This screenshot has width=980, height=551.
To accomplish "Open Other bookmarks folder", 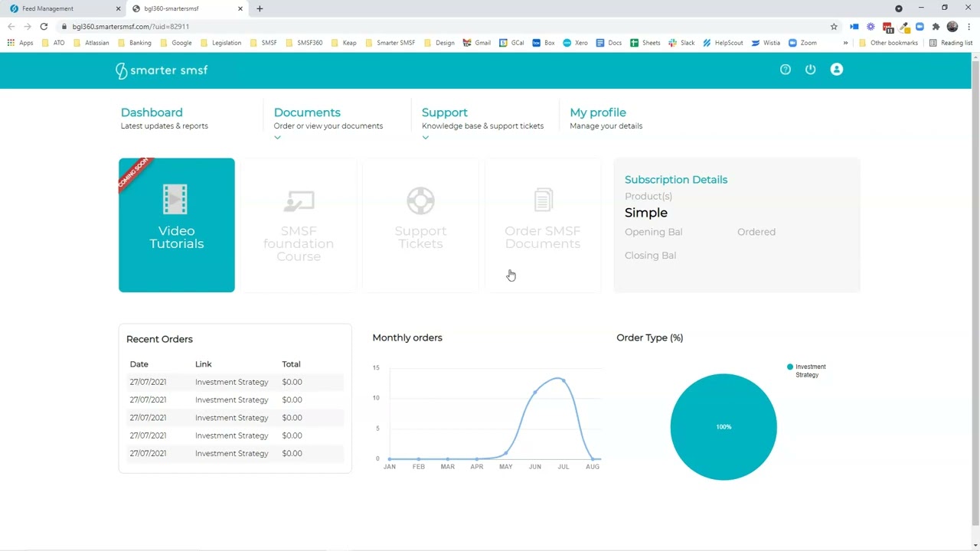I will tap(888, 43).
